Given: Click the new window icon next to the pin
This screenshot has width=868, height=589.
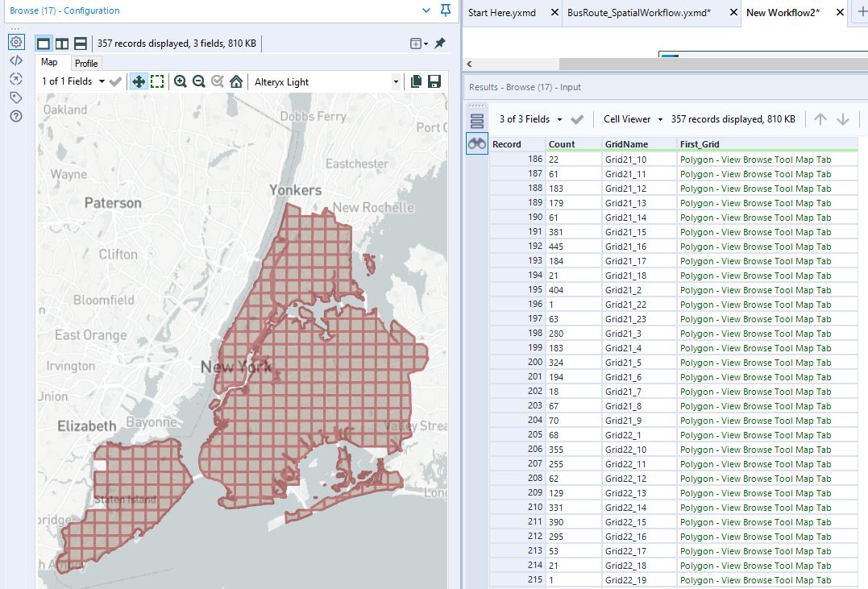Looking at the screenshot, I should click(x=416, y=44).
